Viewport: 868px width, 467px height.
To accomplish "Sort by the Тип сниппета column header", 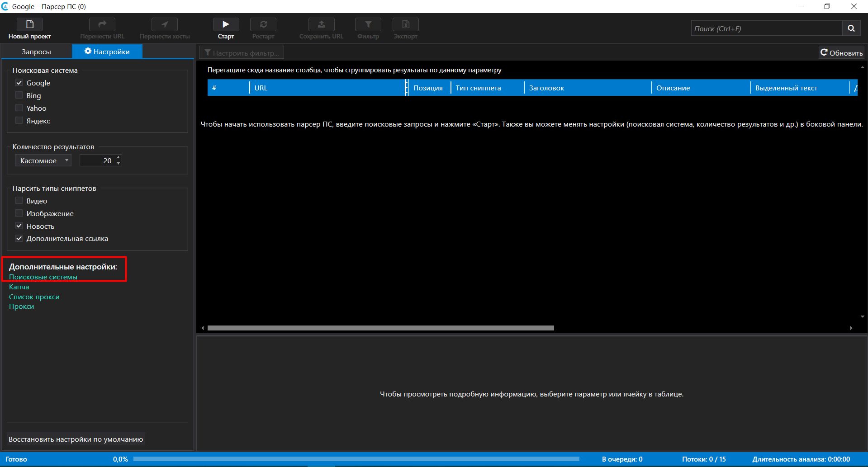I will [487, 88].
